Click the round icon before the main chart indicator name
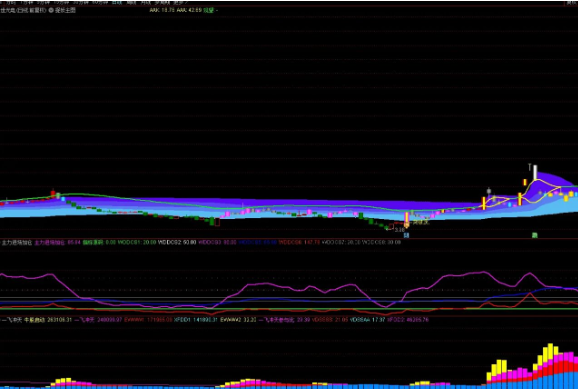This screenshot has width=578, height=389. point(51,10)
